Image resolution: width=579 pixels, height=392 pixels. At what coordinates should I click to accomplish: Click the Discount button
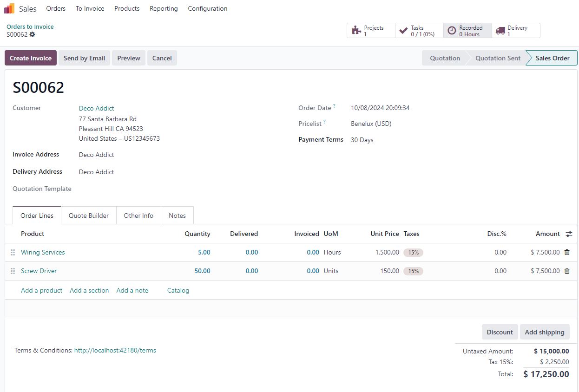[500, 332]
